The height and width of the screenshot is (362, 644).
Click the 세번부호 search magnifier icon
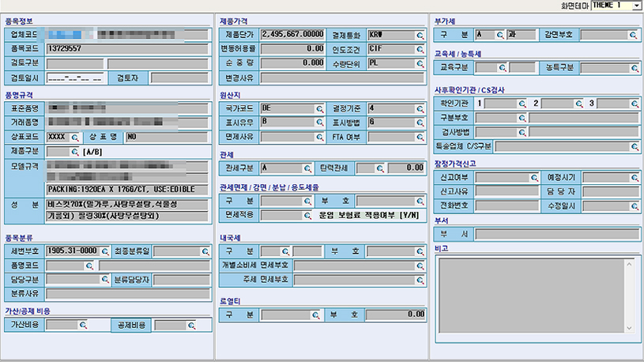tap(104, 251)
